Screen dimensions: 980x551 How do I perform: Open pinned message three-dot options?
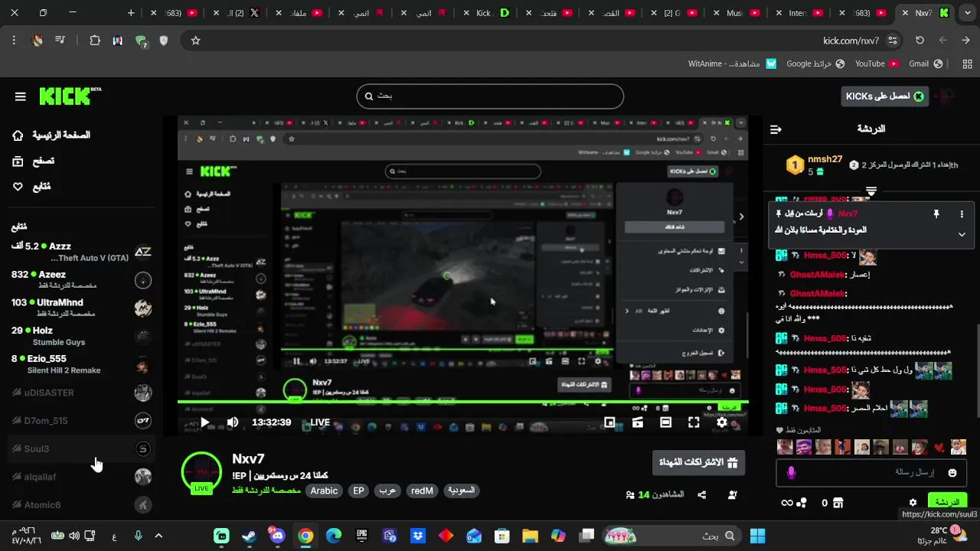click(962, 214)
